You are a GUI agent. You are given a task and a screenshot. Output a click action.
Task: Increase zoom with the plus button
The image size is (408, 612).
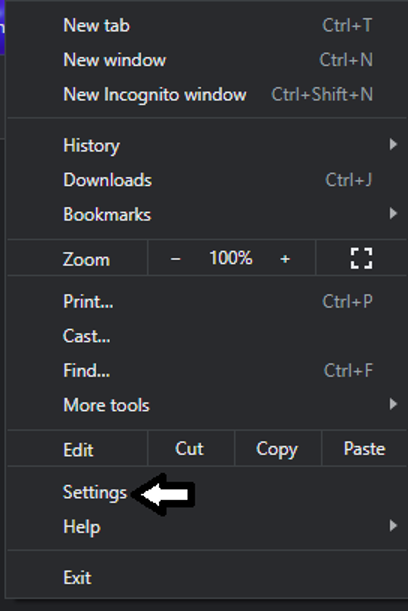pyautogui.click(x=285, y=258)
